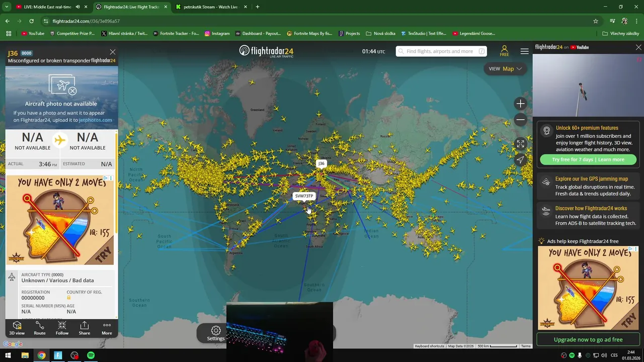The width and height of the screenshot is (644, 362).
Task: Open map Settings at bottom
Action: (x=215, y=333)
